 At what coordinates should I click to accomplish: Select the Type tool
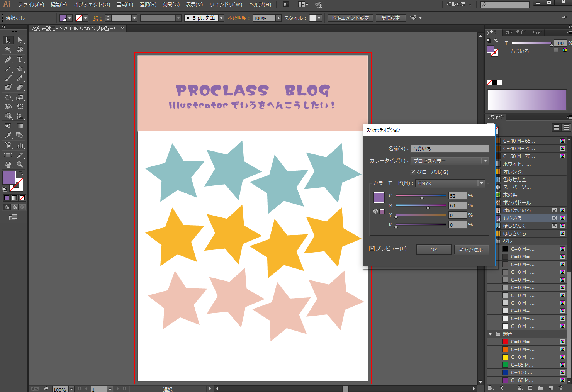(20, 59)
